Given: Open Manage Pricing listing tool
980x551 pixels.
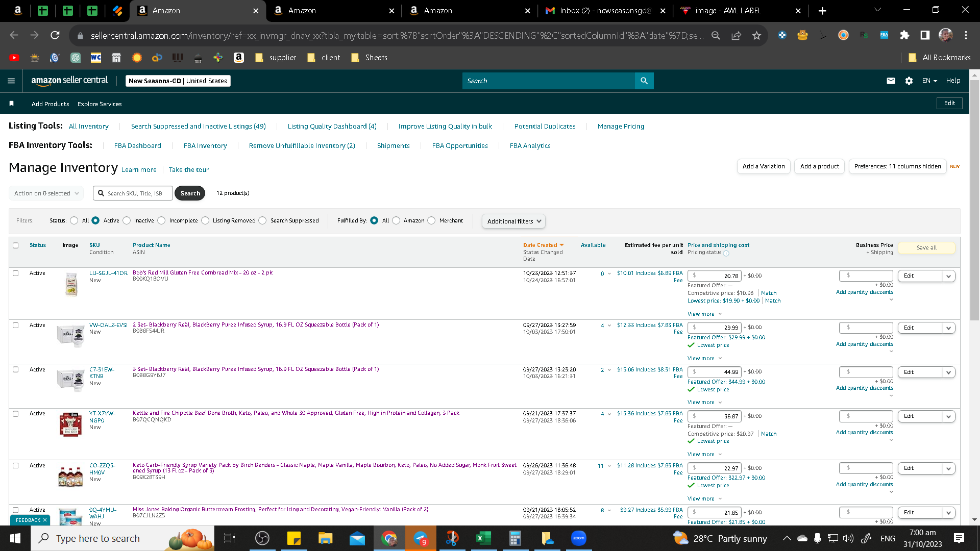Looking at the screenshot, I should [621, 127].
